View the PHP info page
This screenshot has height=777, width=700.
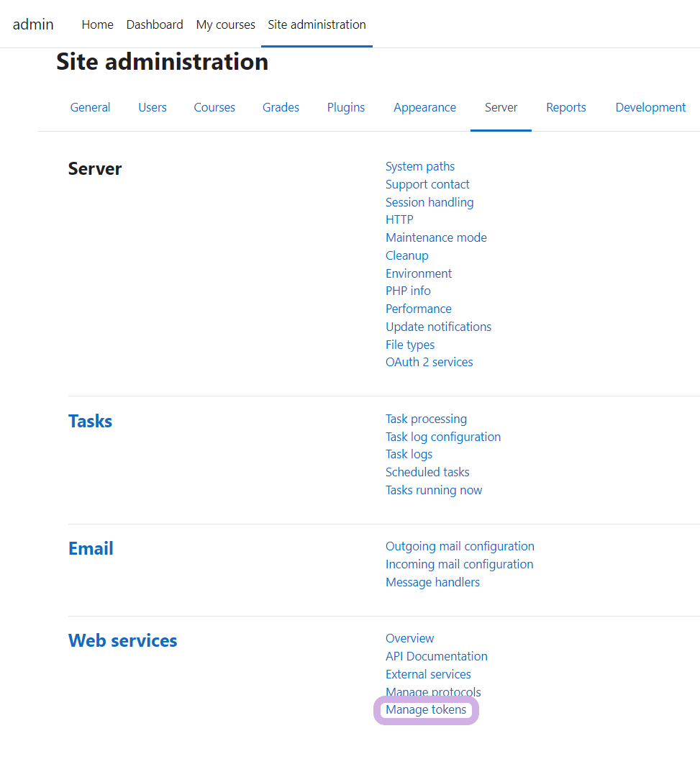tap(408, 291)
